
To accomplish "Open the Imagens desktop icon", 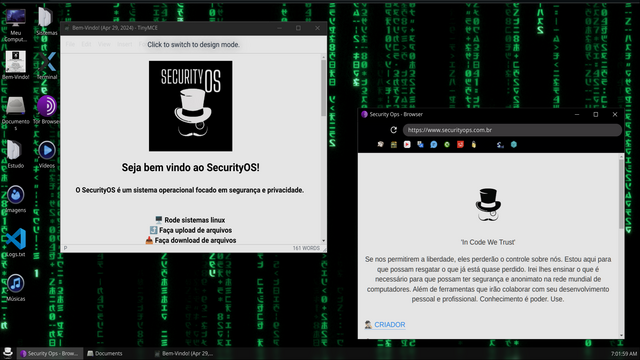I will click(16, 199).
